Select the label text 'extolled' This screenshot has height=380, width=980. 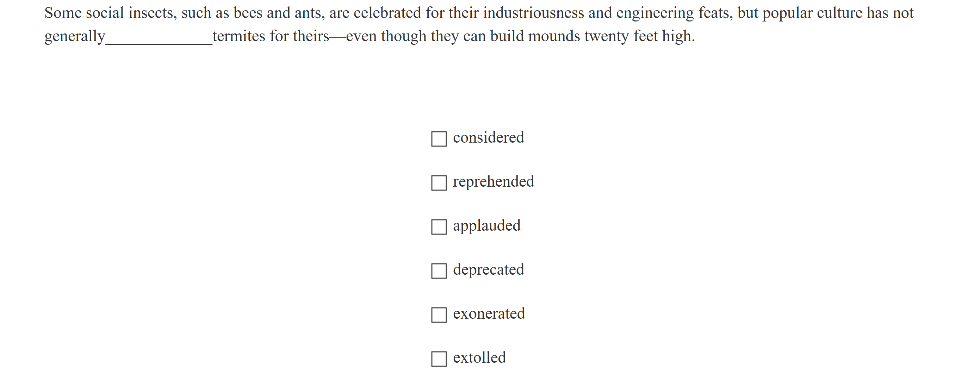point(479,358)
